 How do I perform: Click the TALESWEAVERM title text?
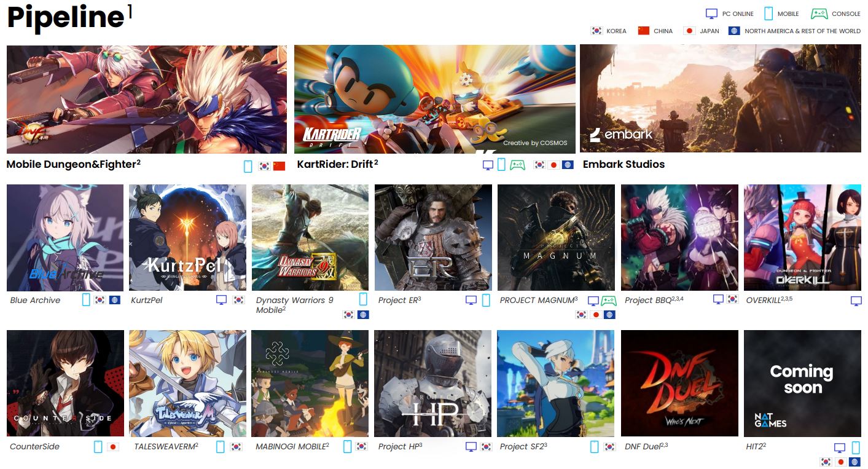tap(163, 447)
